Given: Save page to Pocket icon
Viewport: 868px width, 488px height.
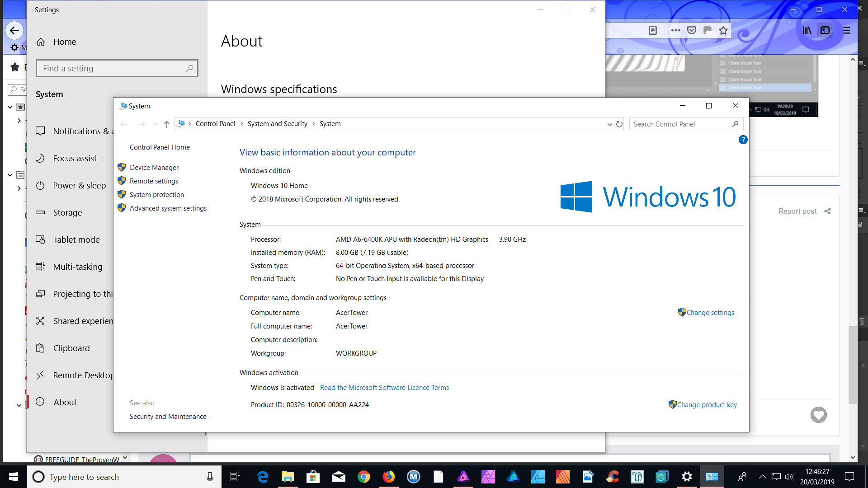Looking at the screenshot, I should point(691,30).
